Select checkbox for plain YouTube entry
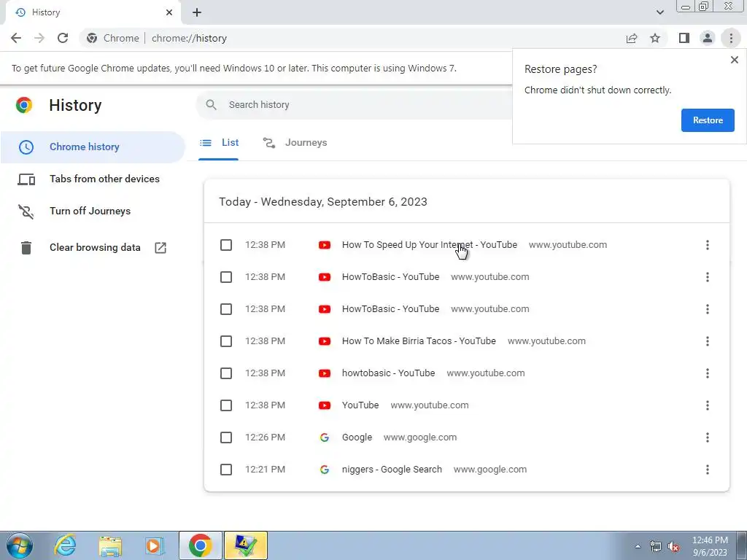 (226, 405)
